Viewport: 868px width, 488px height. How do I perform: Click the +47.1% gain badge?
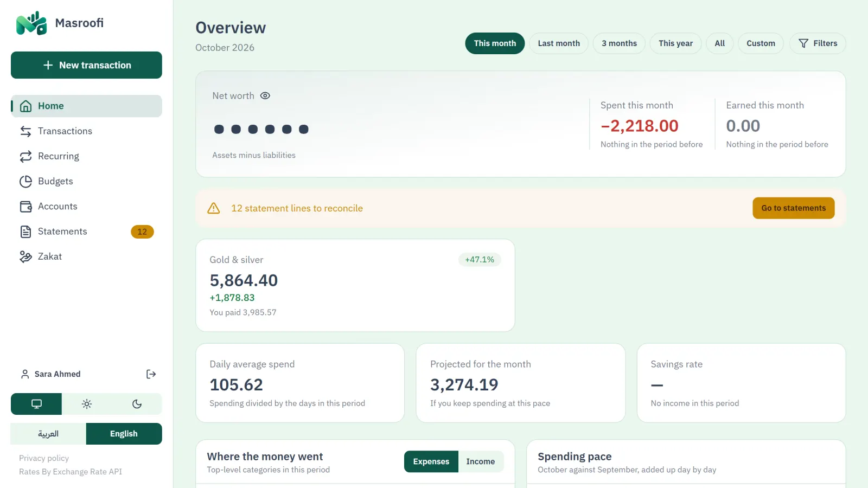coord(480,260)
